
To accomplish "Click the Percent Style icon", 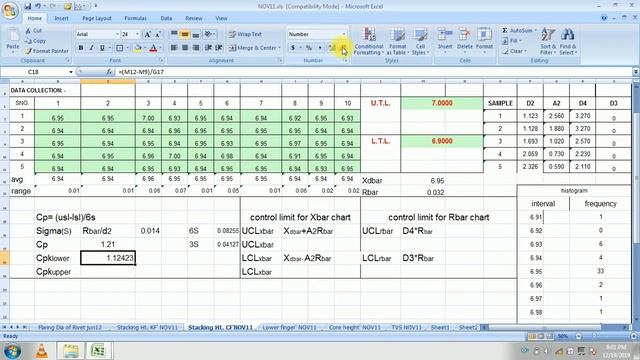I will tap(309, 48).
